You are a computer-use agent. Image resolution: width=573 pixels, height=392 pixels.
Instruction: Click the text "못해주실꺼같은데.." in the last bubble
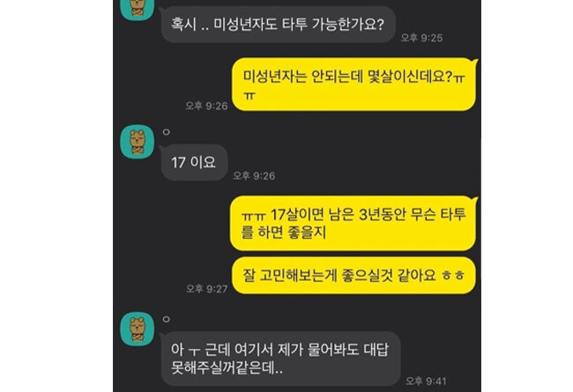227,368
